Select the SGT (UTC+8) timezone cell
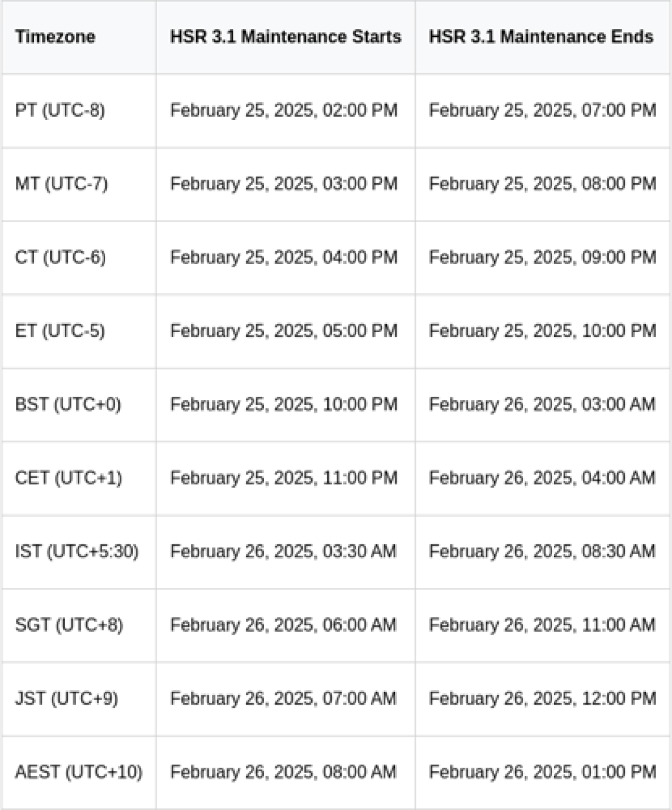This screenshot has height=810, width=672. coord(69,625)
